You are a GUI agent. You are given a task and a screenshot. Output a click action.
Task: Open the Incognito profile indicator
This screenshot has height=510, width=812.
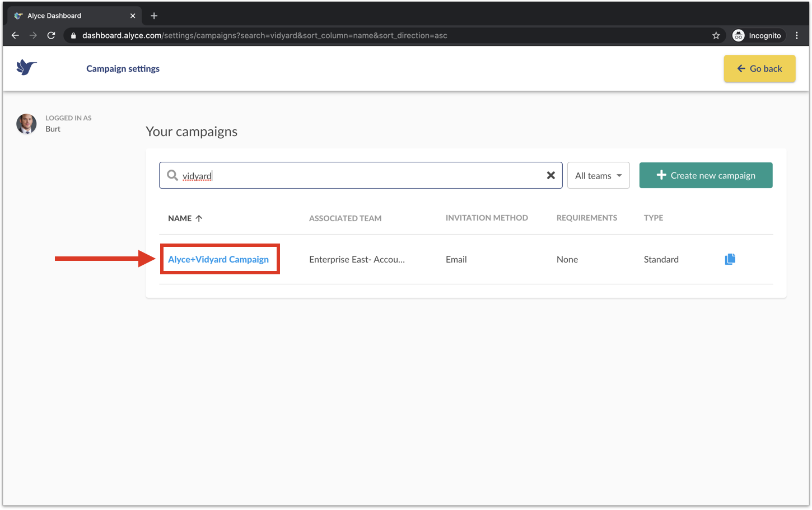757,35
